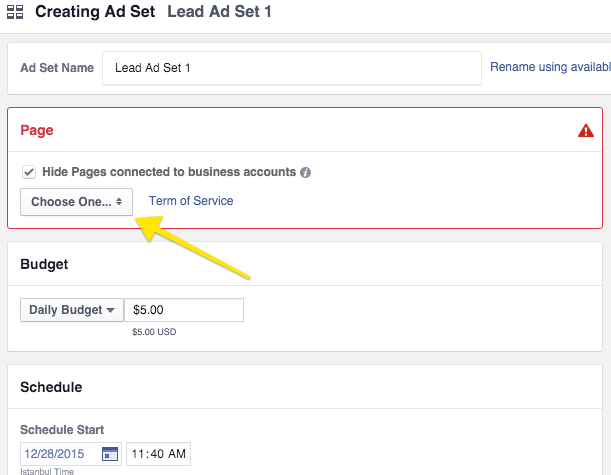This screenshot has height=475, width=611.
Task: Click Rename using available fields link
Action: pos(550,67)
